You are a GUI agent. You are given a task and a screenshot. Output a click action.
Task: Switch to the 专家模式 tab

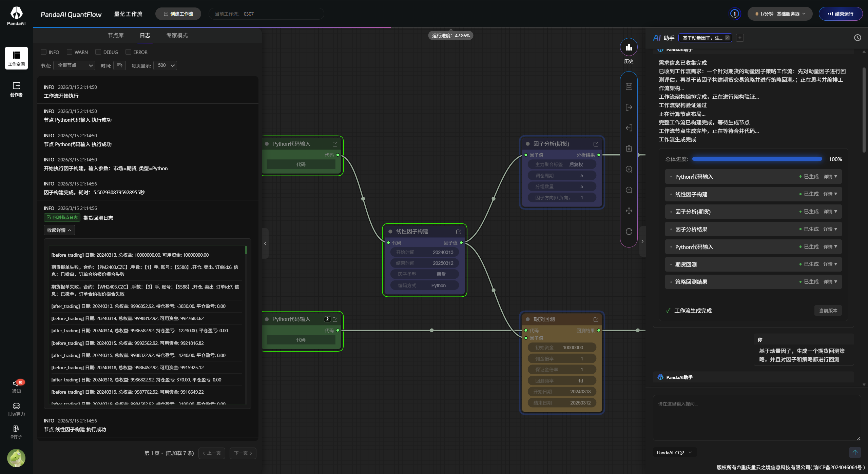pyautogui.click(x=177, y=35)
